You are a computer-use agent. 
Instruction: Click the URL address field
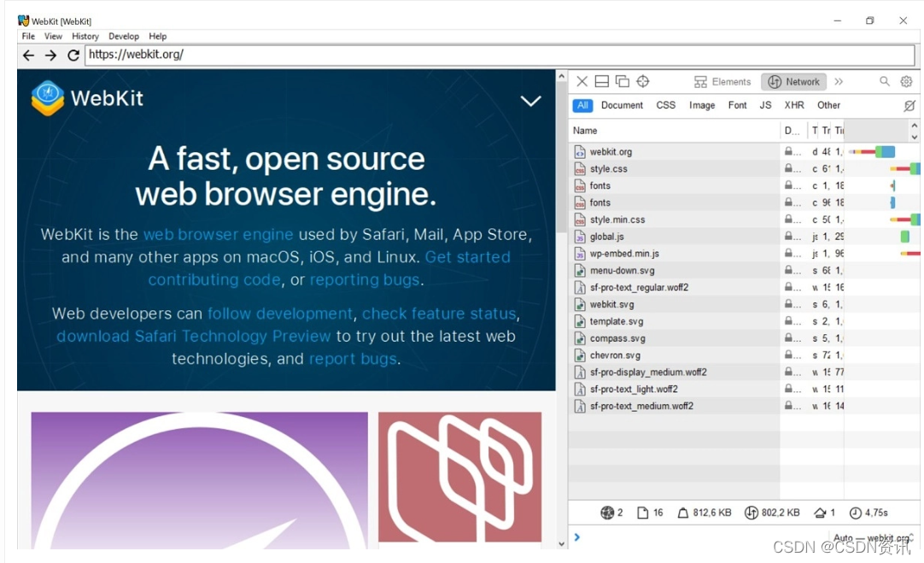point(500,55)
